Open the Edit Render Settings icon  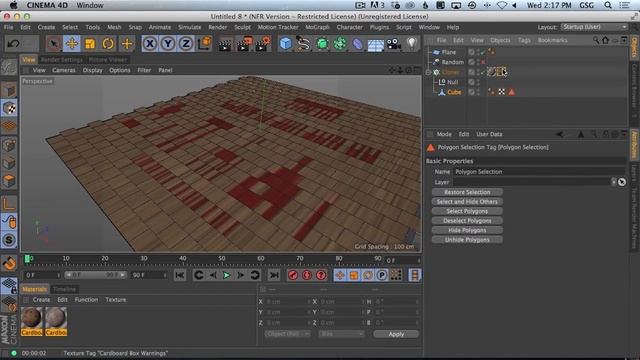(263, 44)
